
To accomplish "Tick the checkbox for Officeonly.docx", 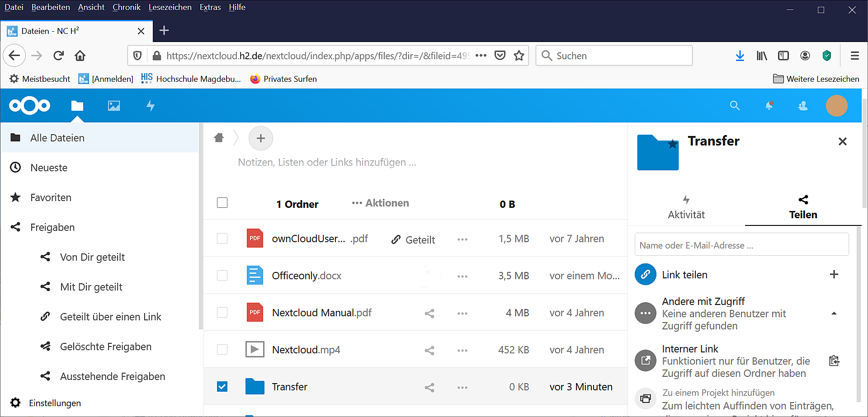I will [222, 276].
